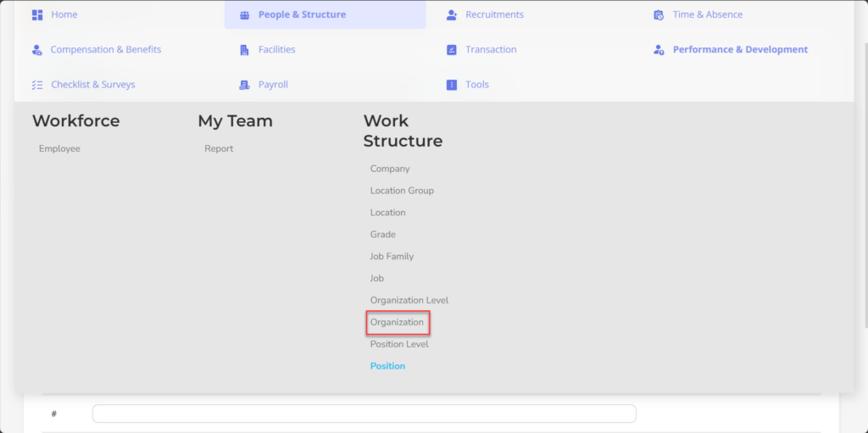Go to the Company page
Screen dimensions: 868x433
pos(390,169)
